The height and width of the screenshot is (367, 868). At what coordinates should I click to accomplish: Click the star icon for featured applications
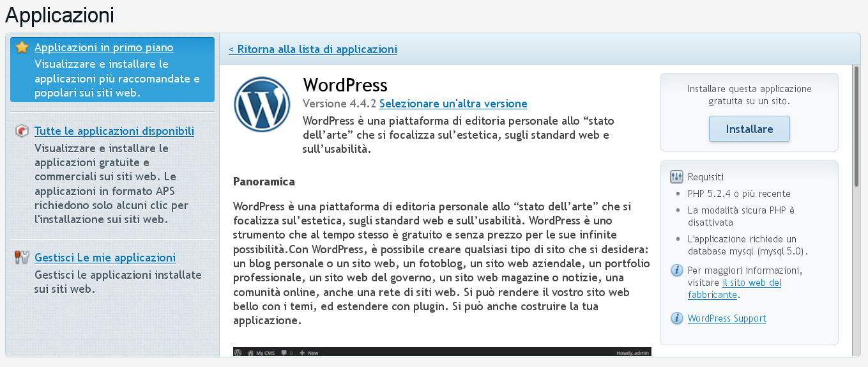pos(22,47)
